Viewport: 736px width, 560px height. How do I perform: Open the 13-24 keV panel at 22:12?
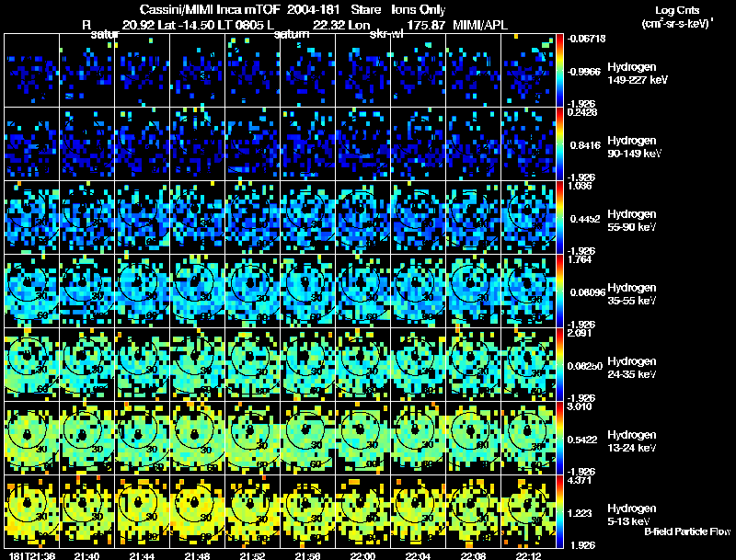(x=528, y=438)
